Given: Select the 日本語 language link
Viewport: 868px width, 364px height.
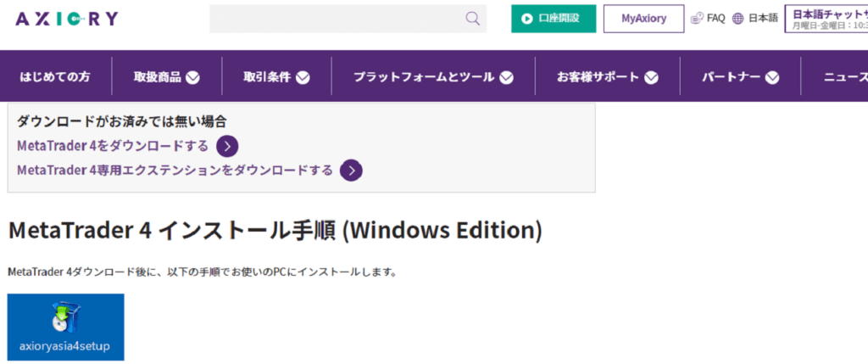Looking at the screenshot, I should point(763,19).
